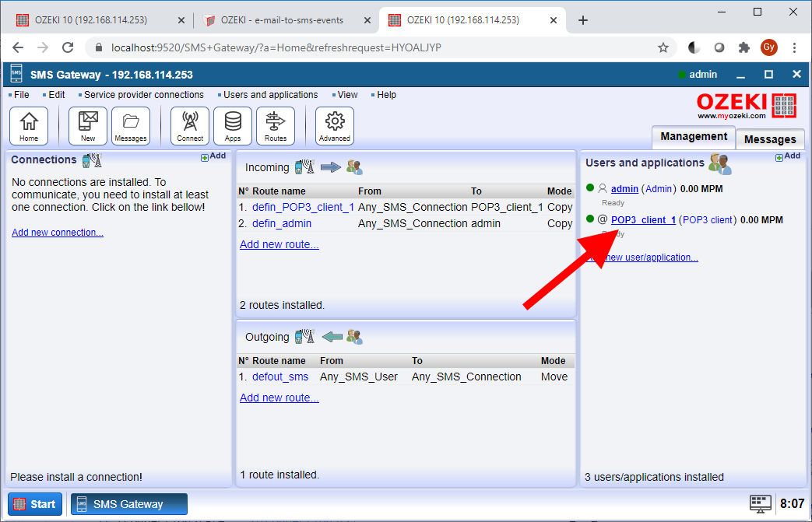Switch to the first OZEKI 10 browser tab
This screenshot has width=812, height=522.
click(91, 20)
